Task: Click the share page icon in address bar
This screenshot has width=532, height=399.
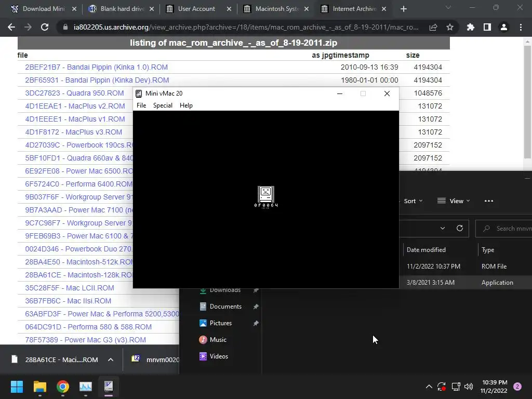Action: pyautogui.click(x=433, y=27)
